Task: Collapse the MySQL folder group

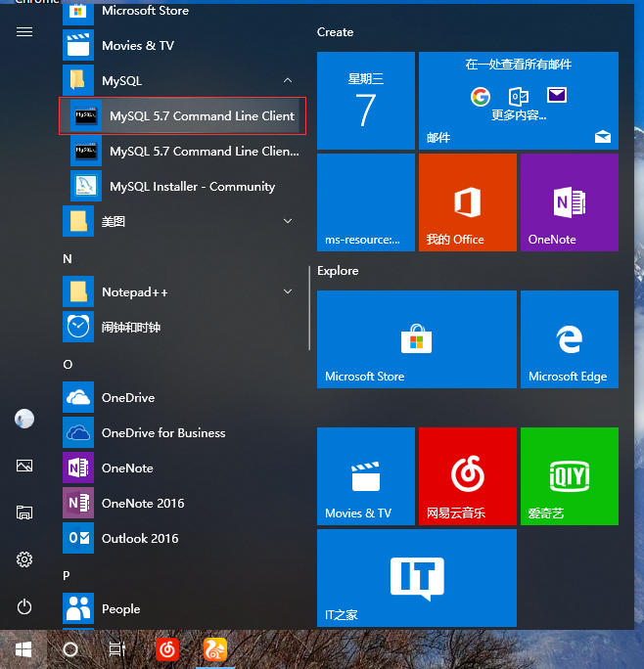Action: (288, 80)
